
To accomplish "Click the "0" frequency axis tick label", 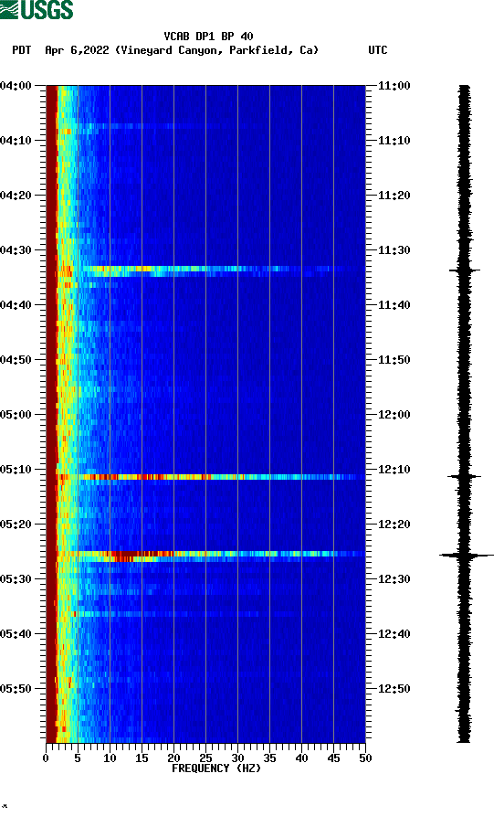I will 46,758.
